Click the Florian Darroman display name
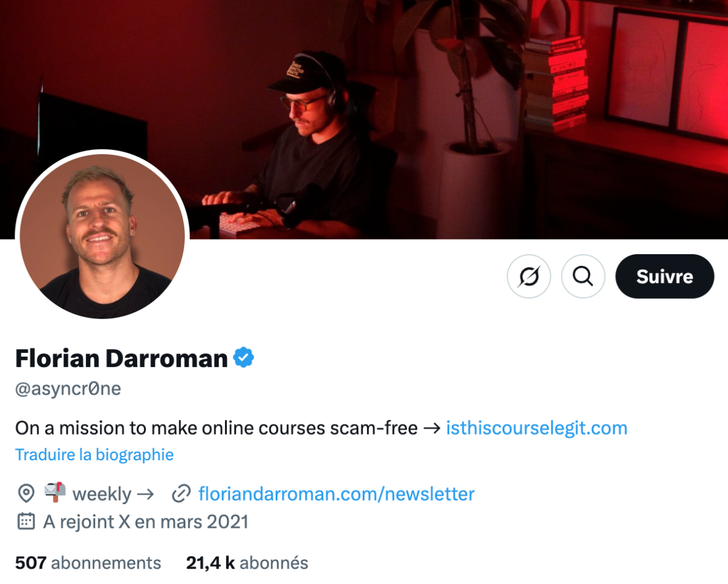The height and width of the screenshot is (584, 728). [122, 358]
